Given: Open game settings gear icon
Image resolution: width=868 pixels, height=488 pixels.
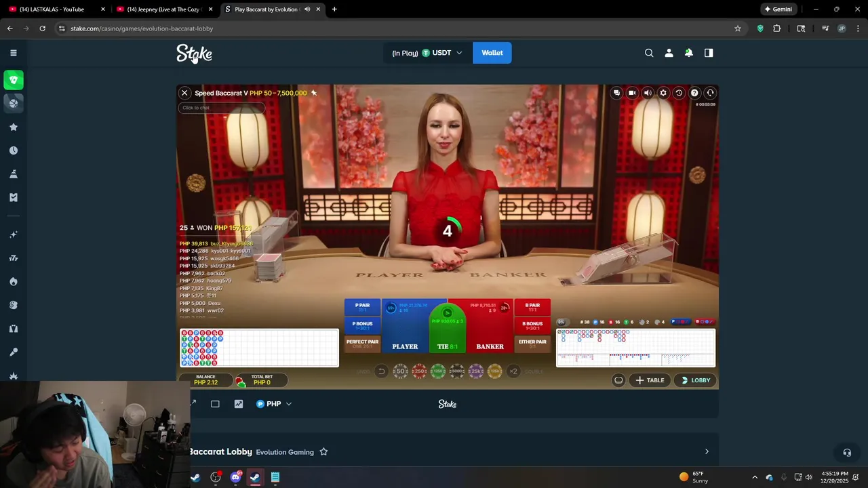Looking at the screenshot, I should pyautogui.click(x=663, y=93).
